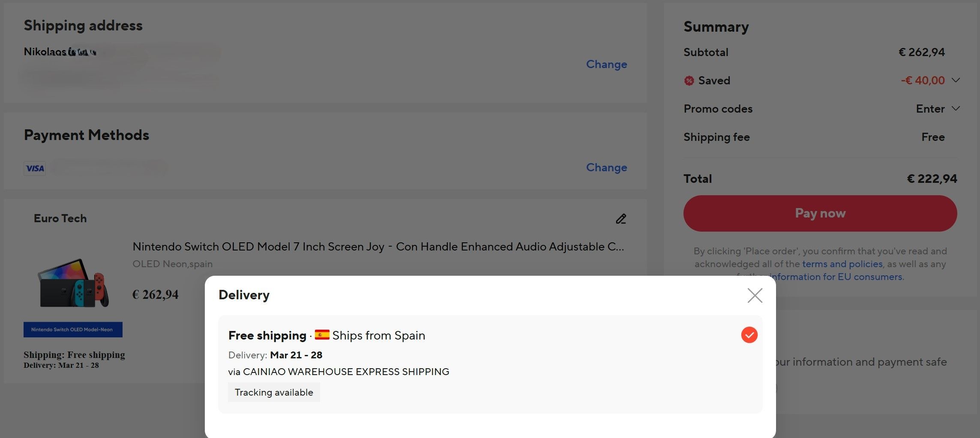This screenshot has height=438, width=980.
Task: Click the Euro Tech store name
Action: [x=60, y=218]
